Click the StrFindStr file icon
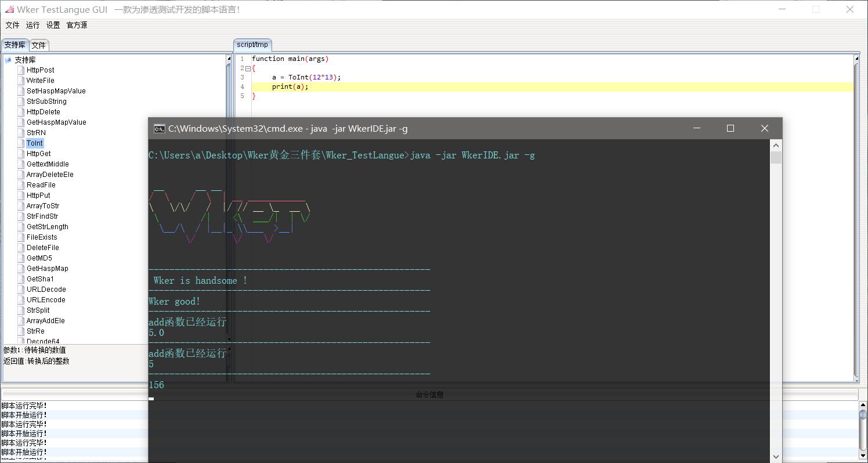Screen dimensions: 868x463 [x=21, y=216]
